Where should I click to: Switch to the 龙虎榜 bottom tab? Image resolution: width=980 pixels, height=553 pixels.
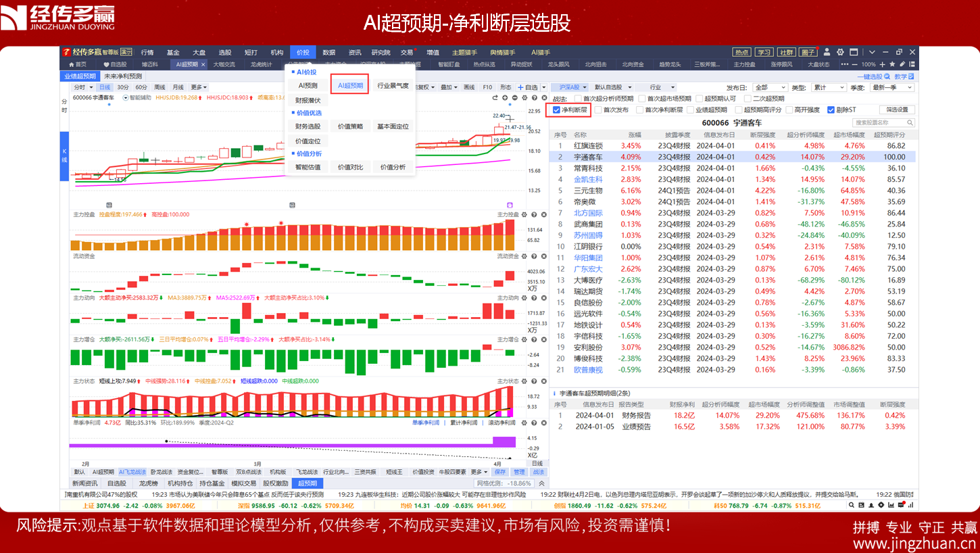149,483
